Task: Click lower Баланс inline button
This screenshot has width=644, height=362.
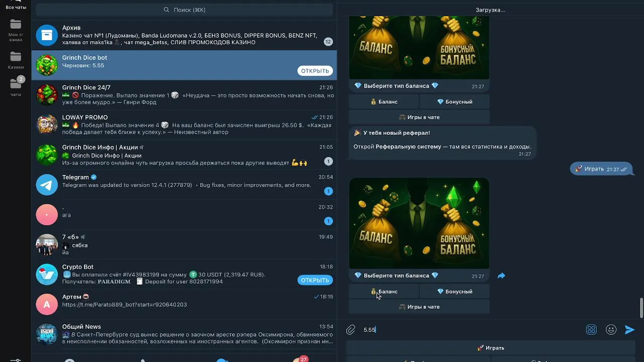Action: click(384, 292)
